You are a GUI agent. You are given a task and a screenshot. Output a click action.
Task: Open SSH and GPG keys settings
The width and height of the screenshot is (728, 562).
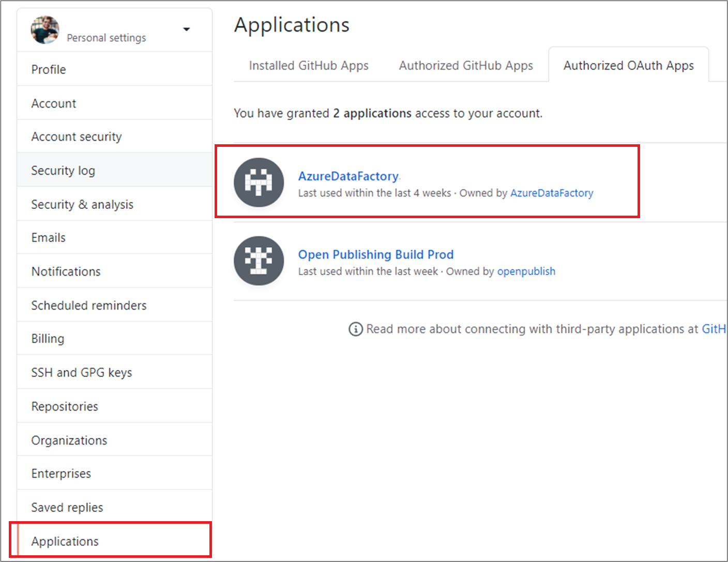point(81,372)
